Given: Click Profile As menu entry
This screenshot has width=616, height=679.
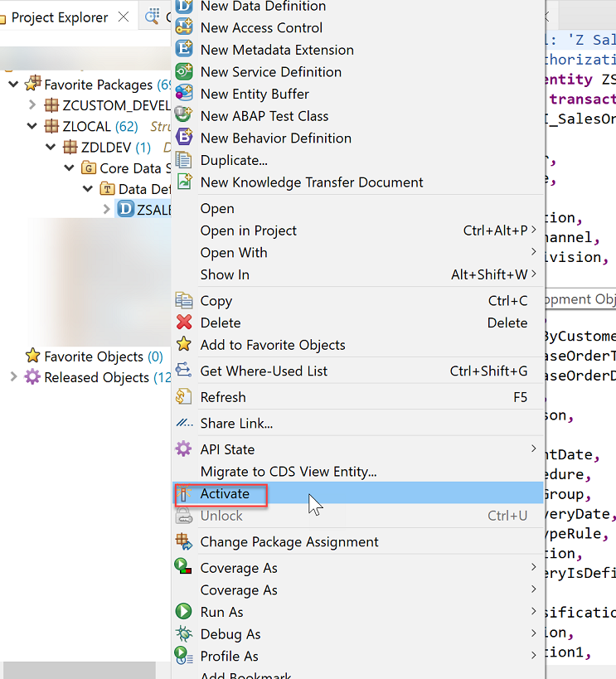Looking at the screenshot, I should tap(358, 656).
